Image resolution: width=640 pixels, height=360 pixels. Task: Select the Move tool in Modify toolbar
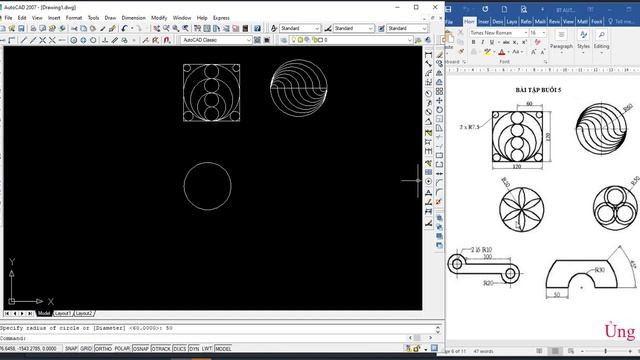point(439,100)
